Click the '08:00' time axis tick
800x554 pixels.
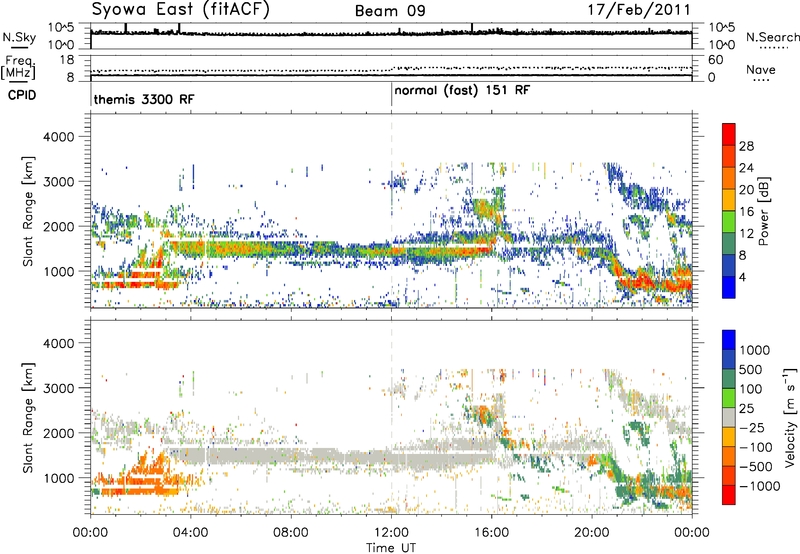(291, 533)
